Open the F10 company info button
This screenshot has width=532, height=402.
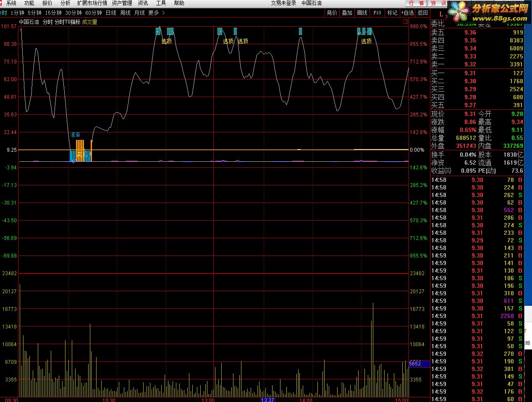point(377,13)
